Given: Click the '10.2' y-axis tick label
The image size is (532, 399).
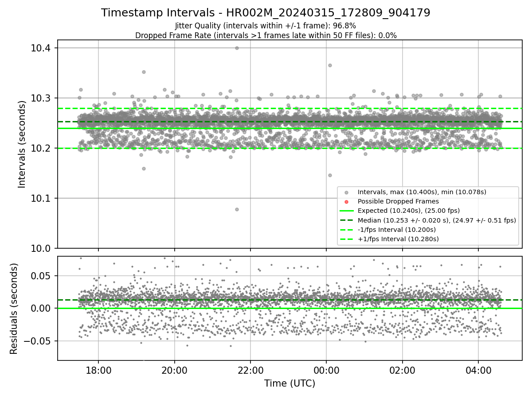Looking at the screenshot, I should click(x=41, y=148).
